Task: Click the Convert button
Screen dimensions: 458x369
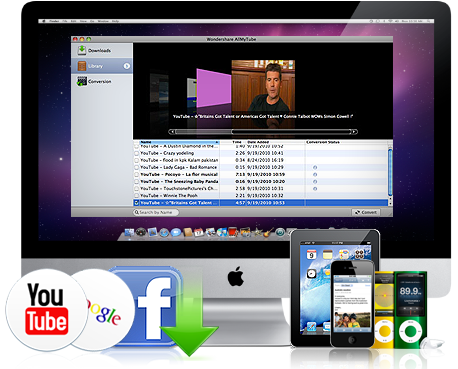Action: [366, 212]
